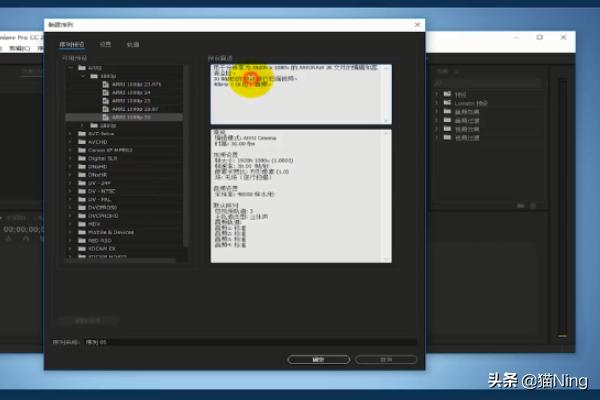Screen dimensions: 600x400
Task: Cancel the dialog with 取消 button
Action: pos(386,360)
